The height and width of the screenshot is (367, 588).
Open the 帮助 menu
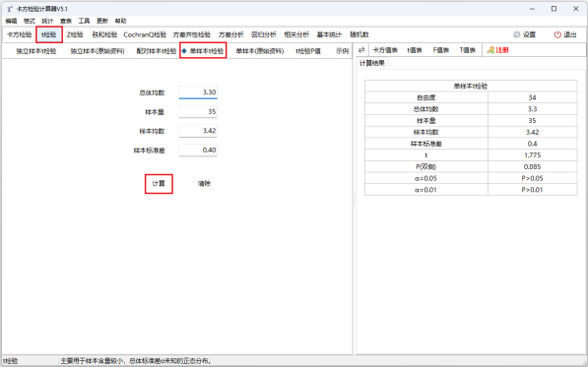point(120,21)
